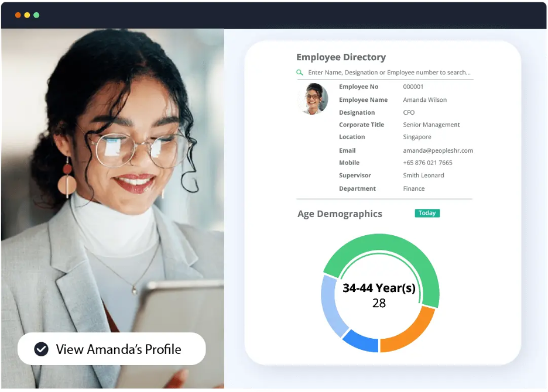Click the green Today badge
Screen dimensions: 548x392
(x=427, y=213)
